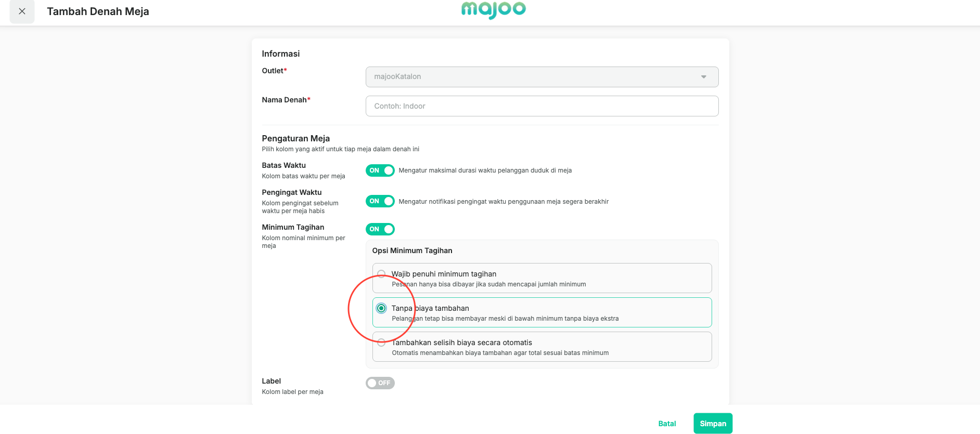Select Wajib penuhi minimum tagihan radio
Viewport: 980px width, 434px height.
pyautogui.click(x=381, y=274)
